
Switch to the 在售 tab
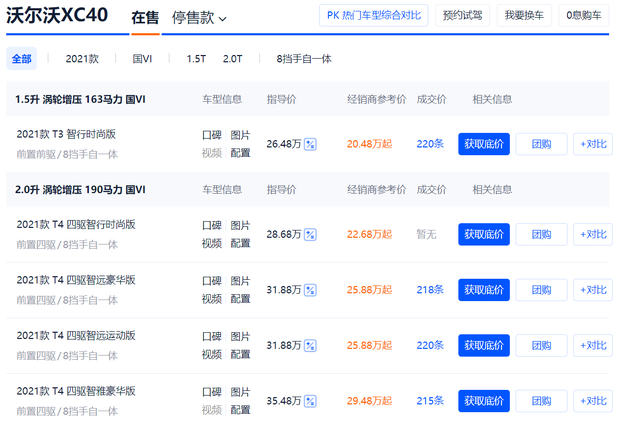tap(145, 18)
